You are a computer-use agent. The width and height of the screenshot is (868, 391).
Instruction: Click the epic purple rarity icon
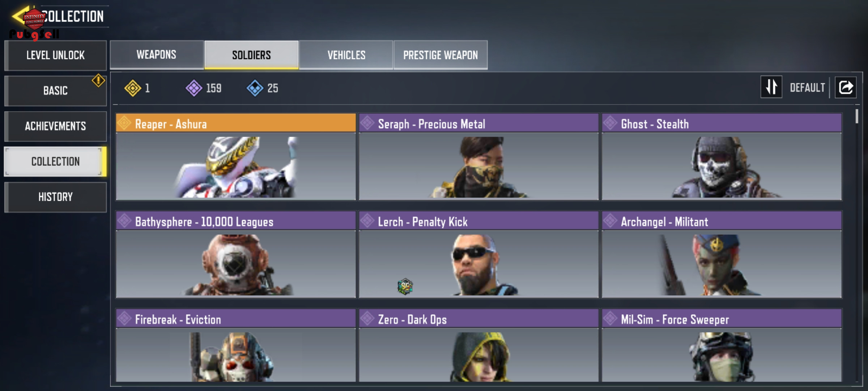[194, 88]
